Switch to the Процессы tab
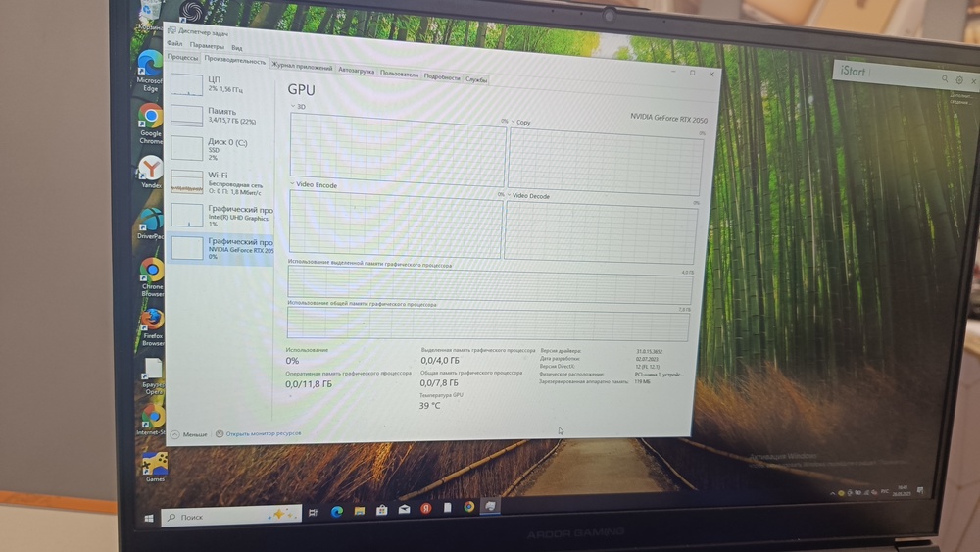 [x=183, y=57]
